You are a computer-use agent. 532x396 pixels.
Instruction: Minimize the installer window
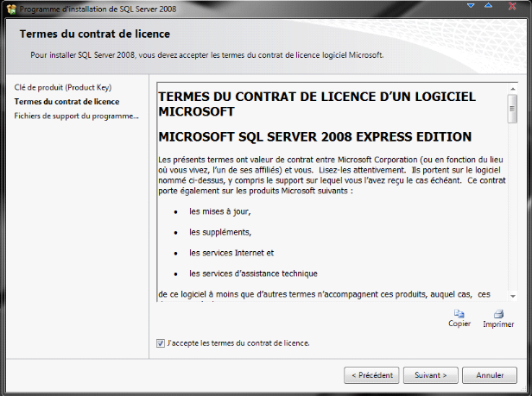[472, 6]
